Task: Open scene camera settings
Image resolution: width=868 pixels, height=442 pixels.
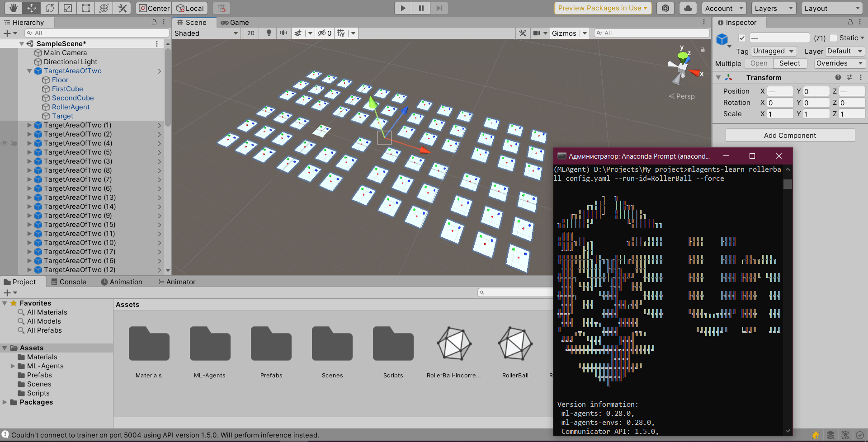Action: tap(537, 33)
